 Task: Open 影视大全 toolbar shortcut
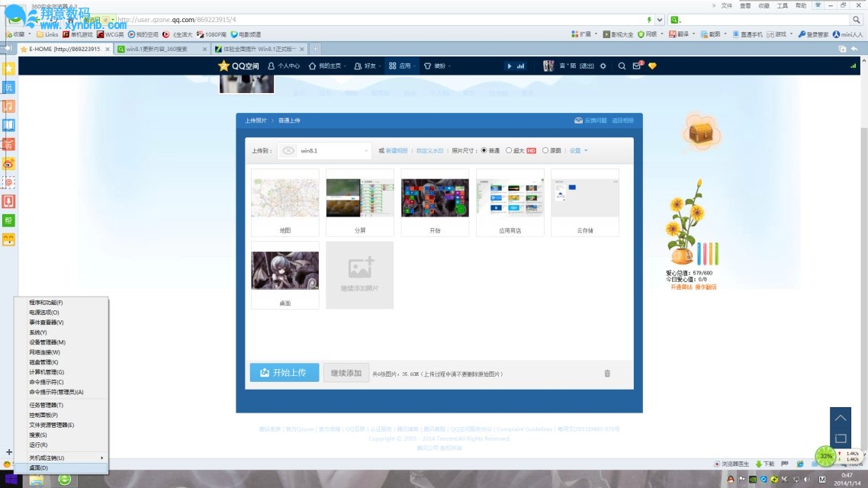tap(618, 34)
